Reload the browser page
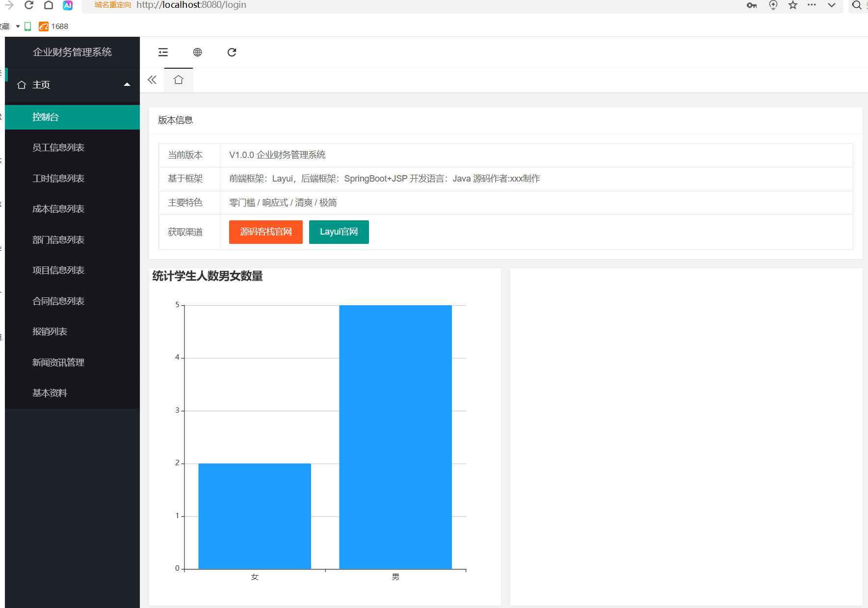The width and height of the screenshot is (868, 608). pyautogui.click(x=29, y=5)
